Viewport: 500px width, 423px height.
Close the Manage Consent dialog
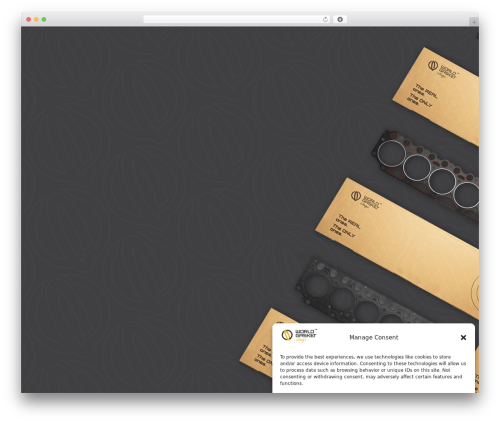[x=463, y=337]
